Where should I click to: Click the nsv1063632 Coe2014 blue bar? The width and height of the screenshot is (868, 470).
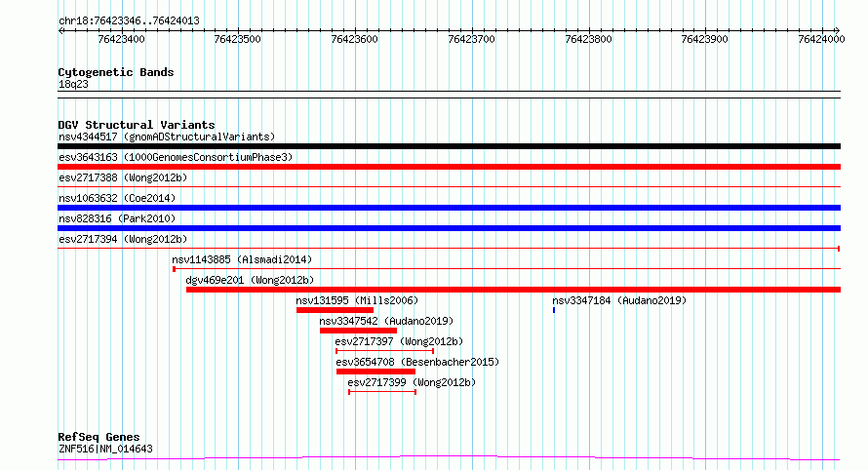pos(449,208)
